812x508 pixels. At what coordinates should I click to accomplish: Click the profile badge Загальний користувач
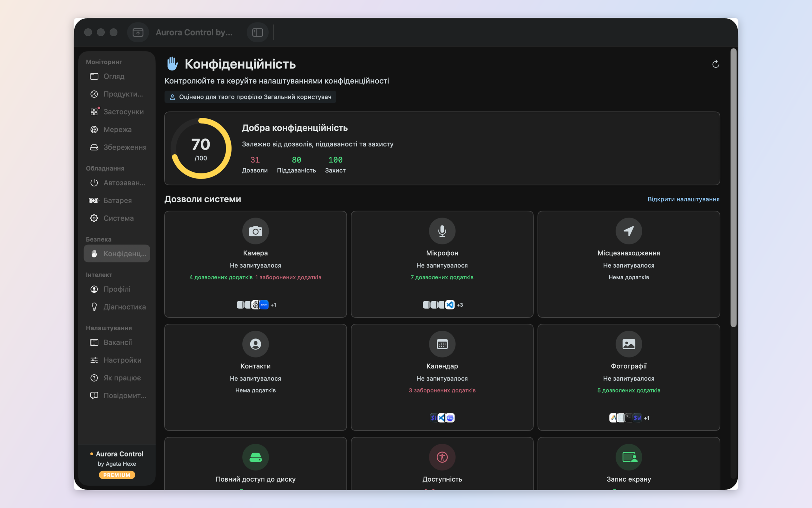point(250,97)
